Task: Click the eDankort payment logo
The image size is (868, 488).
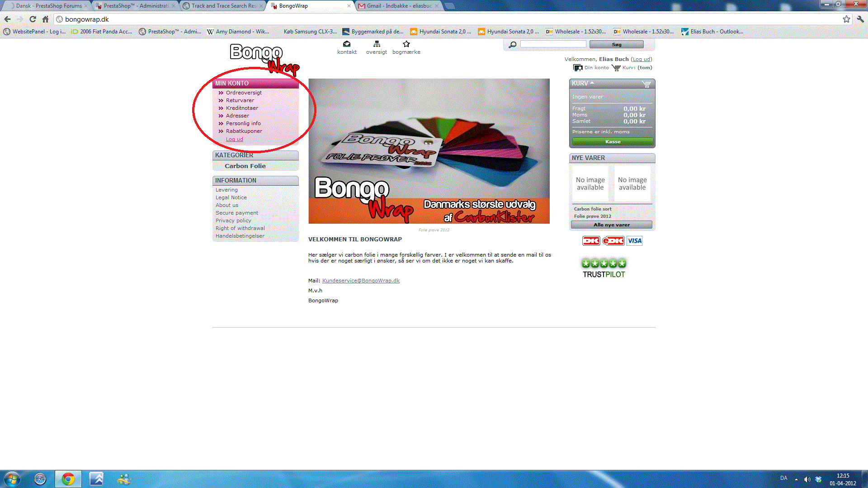Action: click(613, 241)
